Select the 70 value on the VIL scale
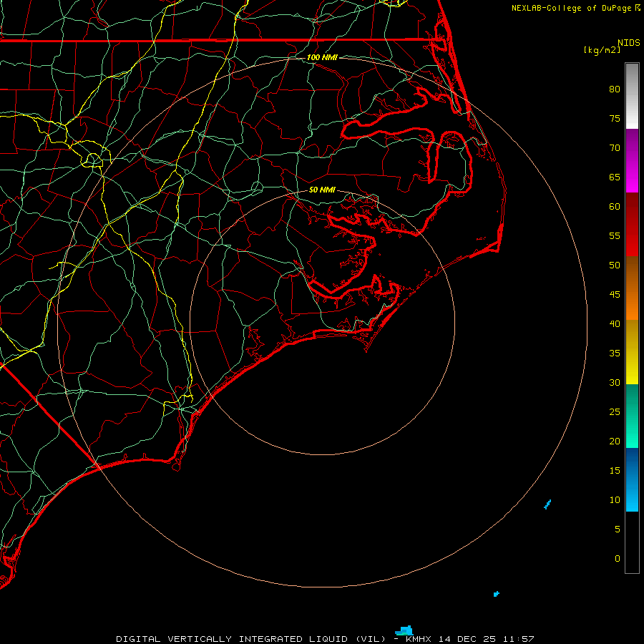644x644 pixels. pos(615,148)
